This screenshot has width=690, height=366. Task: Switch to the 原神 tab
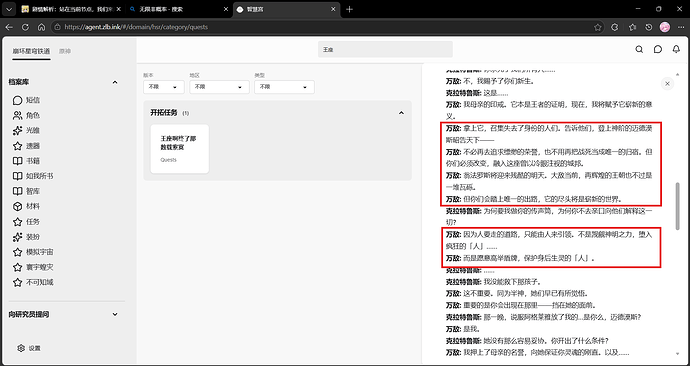65,51
